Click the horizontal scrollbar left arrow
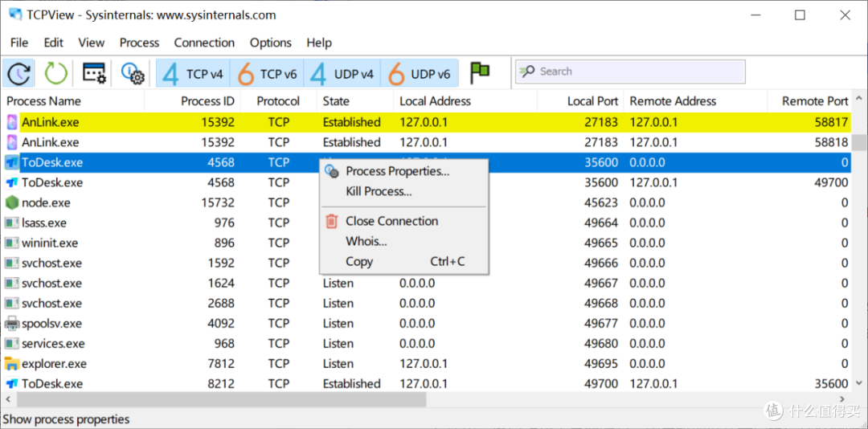Viewport: 868px width, 429px height. (x=6, y=398)
